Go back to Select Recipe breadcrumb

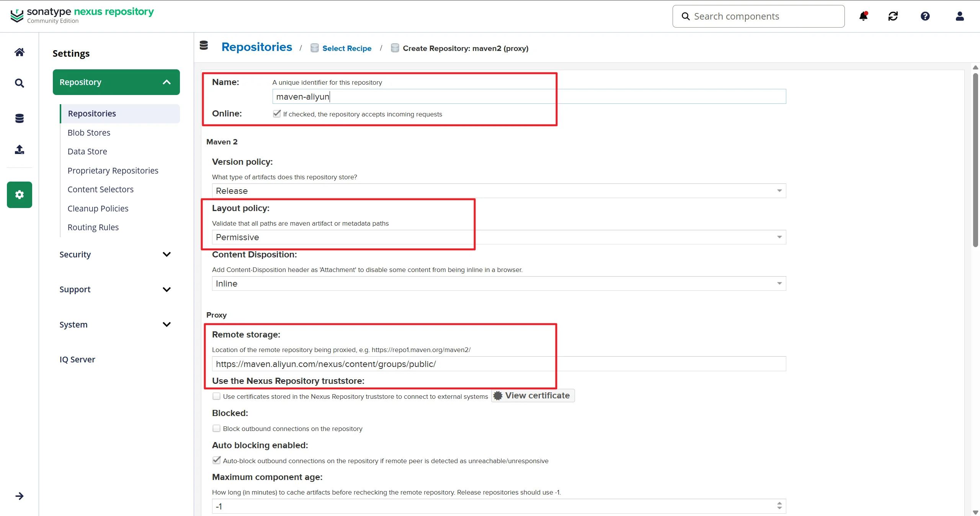pyautogui.click(x=347, y=48)
